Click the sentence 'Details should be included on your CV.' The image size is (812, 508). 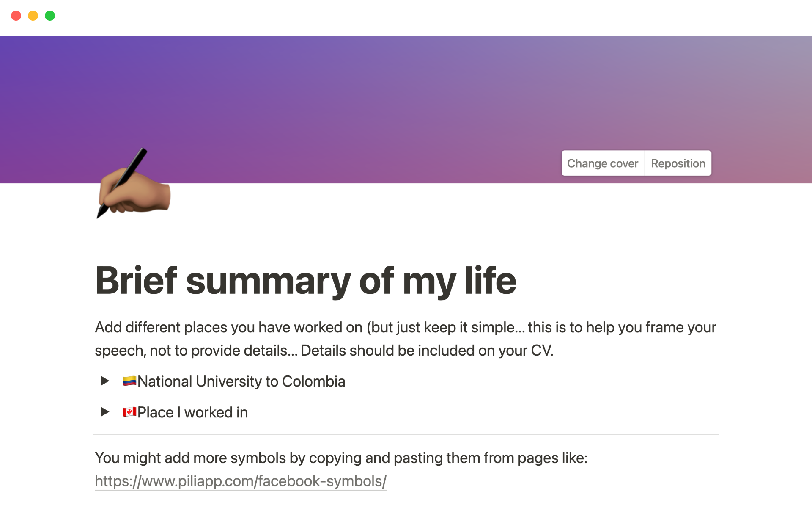(426, 351)
